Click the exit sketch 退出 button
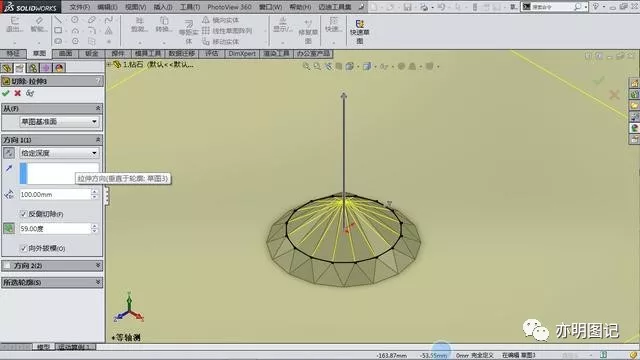 pos(14,24)
